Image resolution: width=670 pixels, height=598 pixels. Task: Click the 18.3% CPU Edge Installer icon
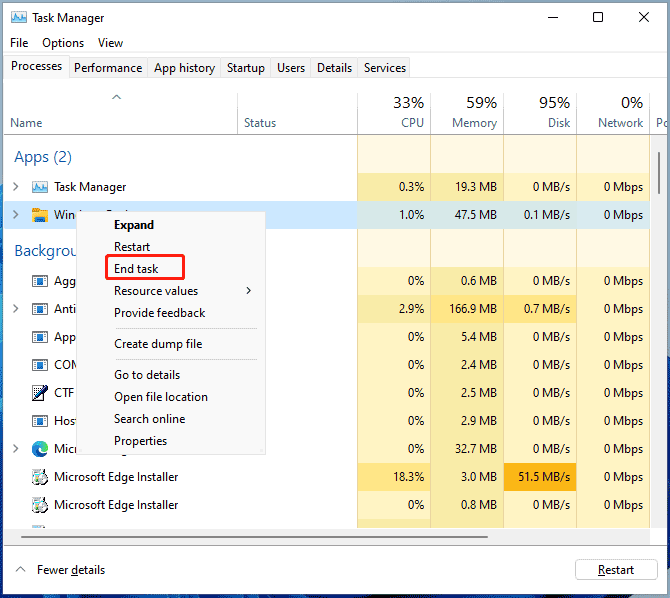coord(40,477)
